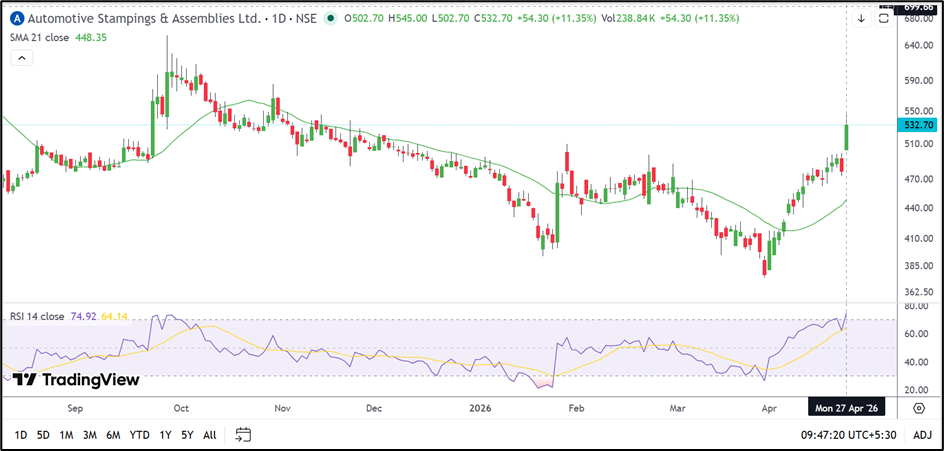Toggle the ADJ adjusted data button
944x451 pixels.
tap(922, 435)
